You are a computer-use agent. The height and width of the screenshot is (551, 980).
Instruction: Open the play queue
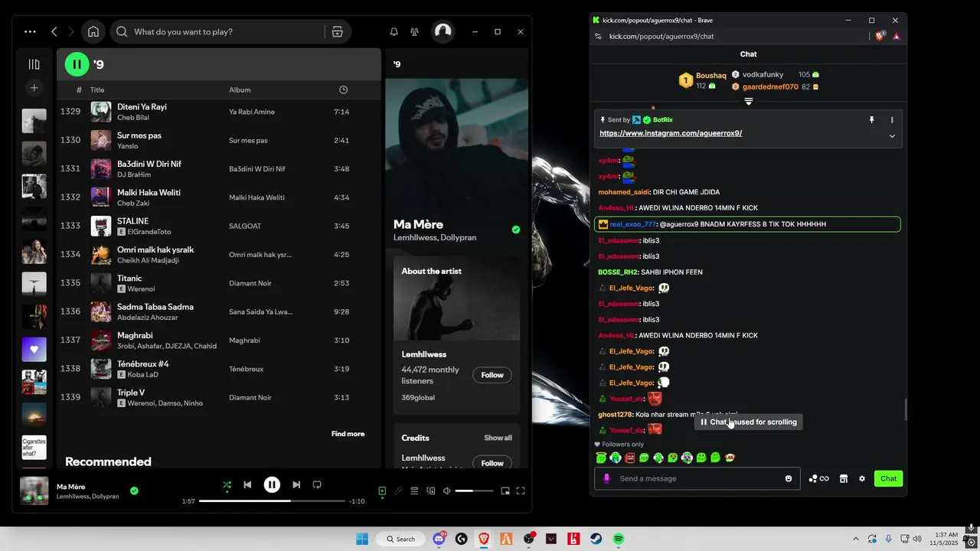coord(414,491)
